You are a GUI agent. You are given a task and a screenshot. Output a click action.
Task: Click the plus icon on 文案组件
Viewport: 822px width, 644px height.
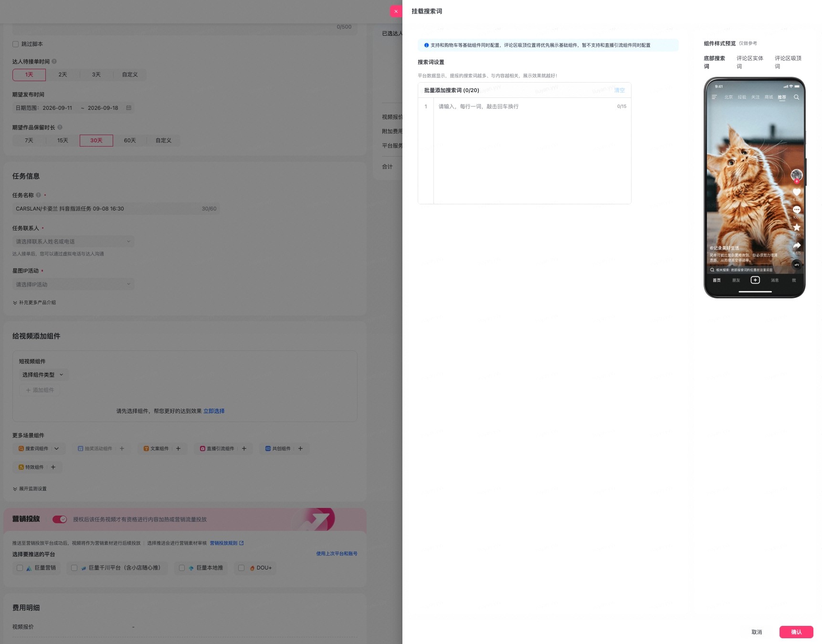click(x=178, y=449)
